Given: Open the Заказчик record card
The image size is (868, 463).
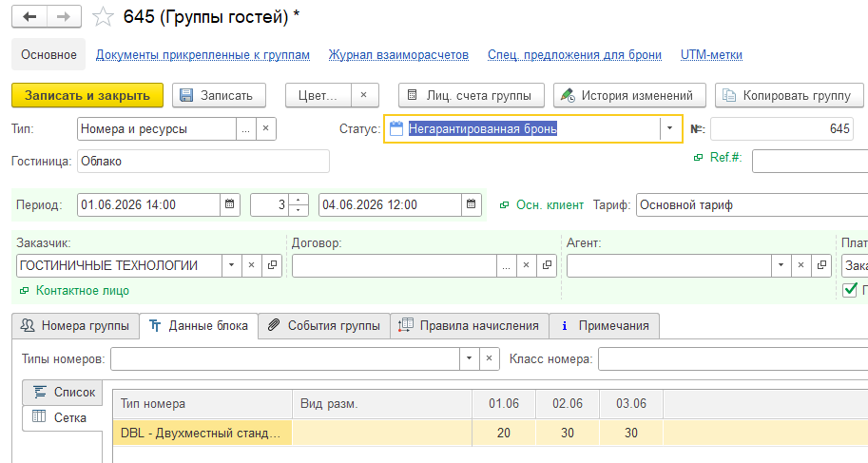Looking at the screenshot, I should (272, 265).
